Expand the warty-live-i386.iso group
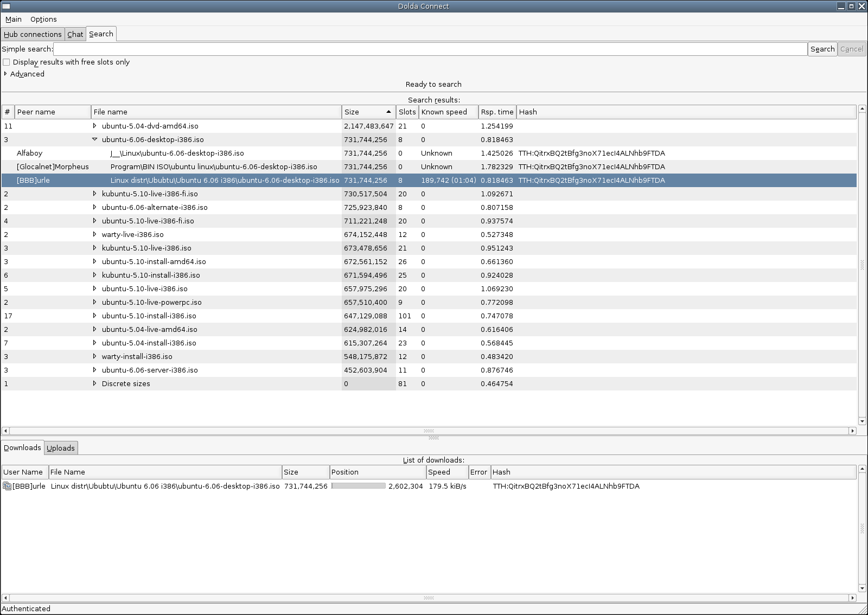Screen dimensions: 868x615 click(94, 234)
